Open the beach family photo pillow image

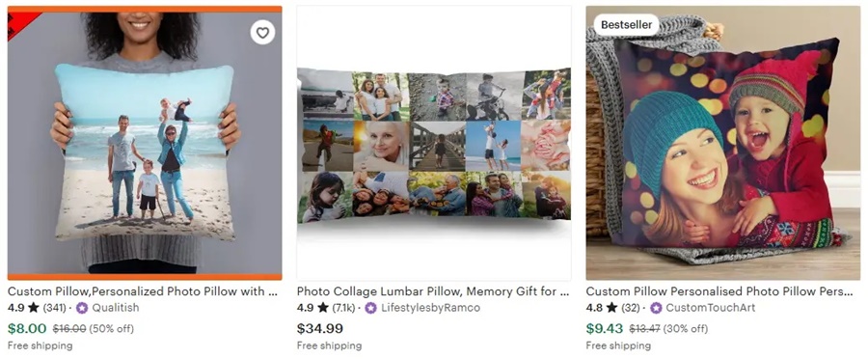pyautogui.click(x=145, y=143)
